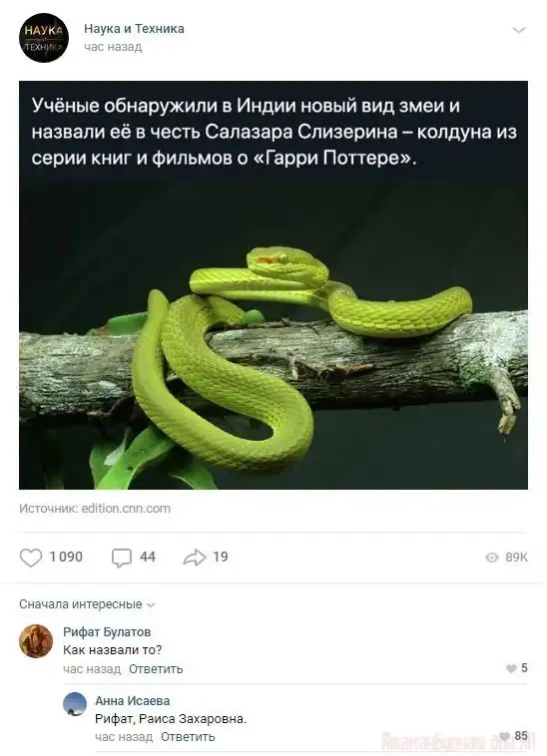The width and height of the screenshot is (547, 756).
Task: Open the Наука и Техника group avatar
Action: (x=44, y=38)
